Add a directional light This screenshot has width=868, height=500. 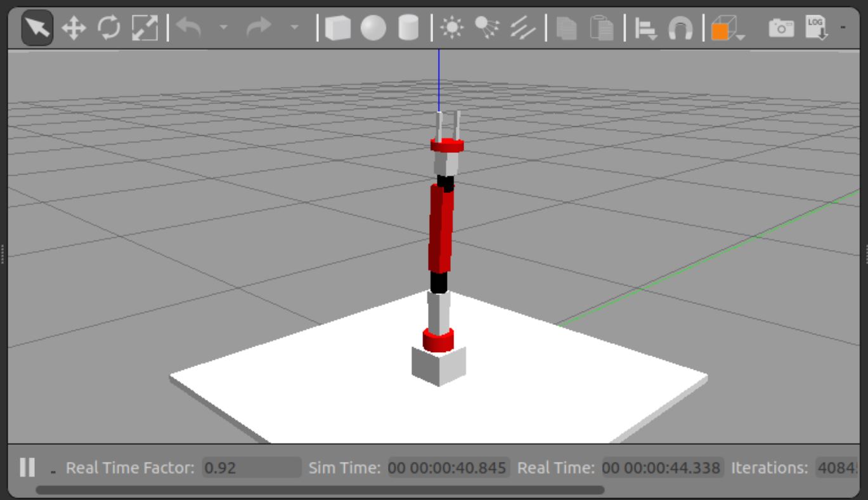[523, 29]
